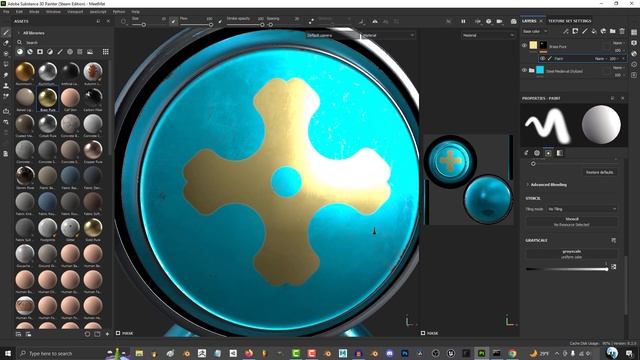Pause engine computations button
This screenshot has width=640, height=360.
point(463,21)
